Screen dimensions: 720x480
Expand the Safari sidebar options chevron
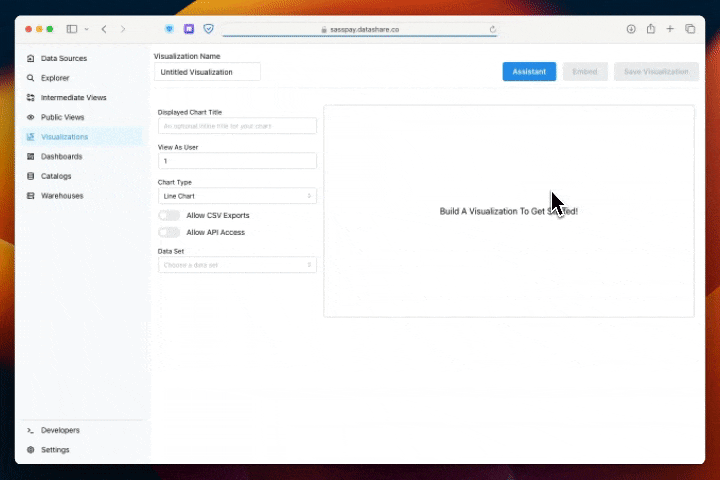pos(86,29)
